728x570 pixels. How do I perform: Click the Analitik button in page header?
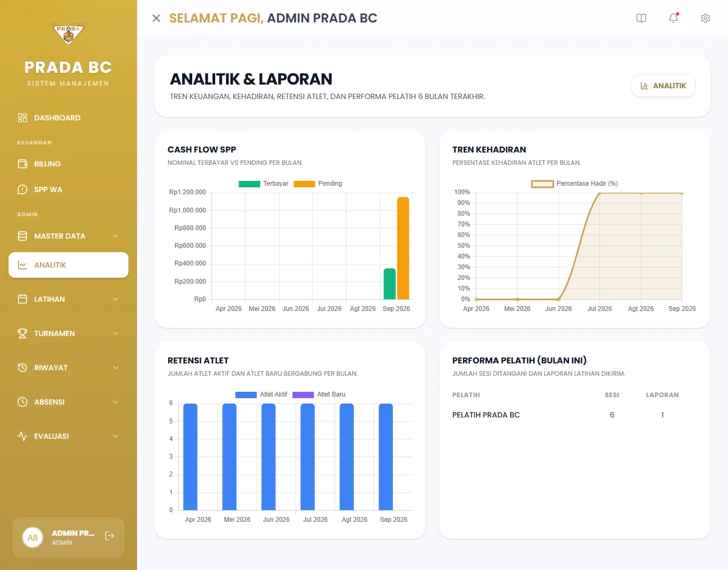663,86
